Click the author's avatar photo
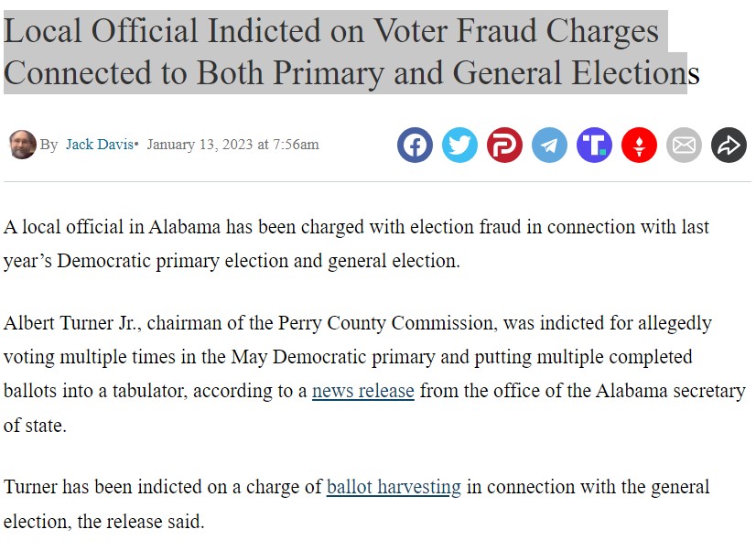Image resolution: width=756 pixels, height=551 pixels. pyautogui.click(x=22, y=144)
